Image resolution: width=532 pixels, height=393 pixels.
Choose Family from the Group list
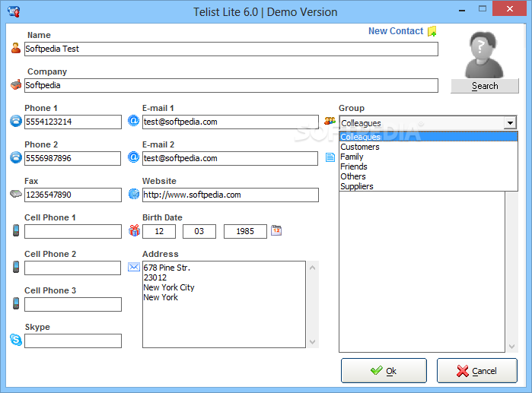click(x=428, y=157)
